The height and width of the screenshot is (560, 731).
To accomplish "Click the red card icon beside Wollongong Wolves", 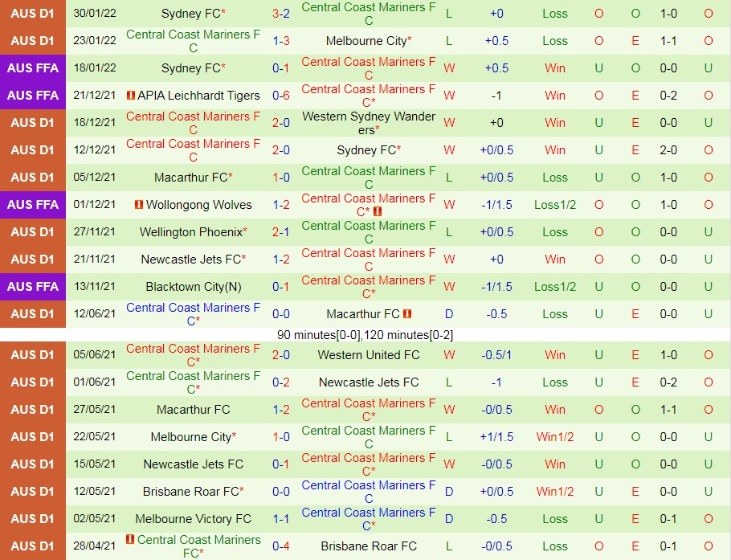I will [x=138, y=204].
